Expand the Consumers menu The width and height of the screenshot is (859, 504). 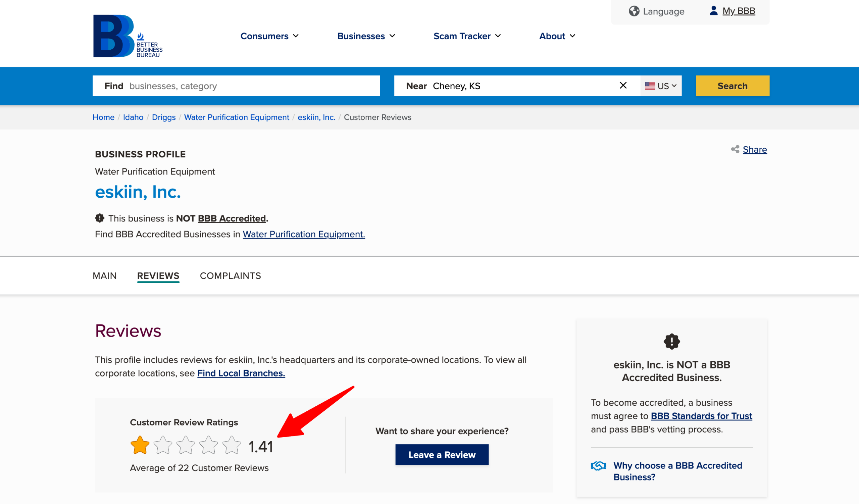269,36
